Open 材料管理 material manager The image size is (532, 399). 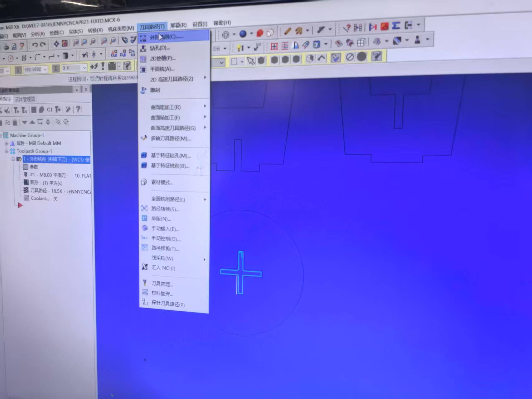coord(174,294)
